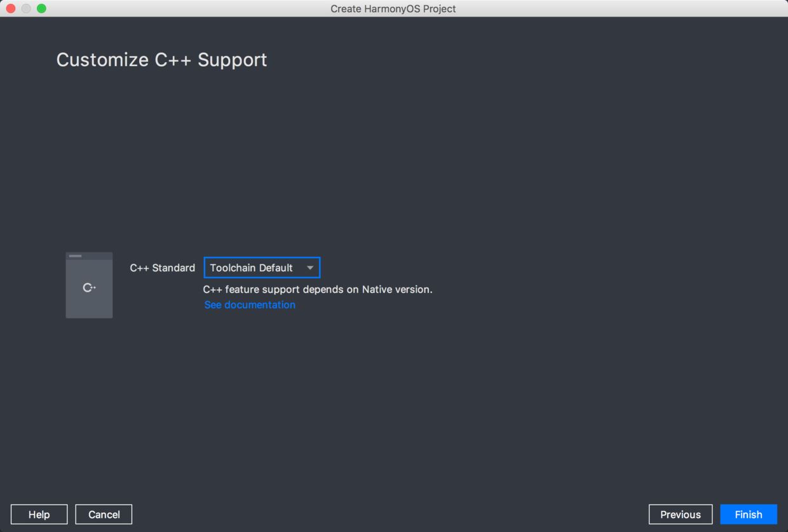The width and height of the screenshot is (788, 532).
Task: Click the See documentation link
Action: click(250, 304)
